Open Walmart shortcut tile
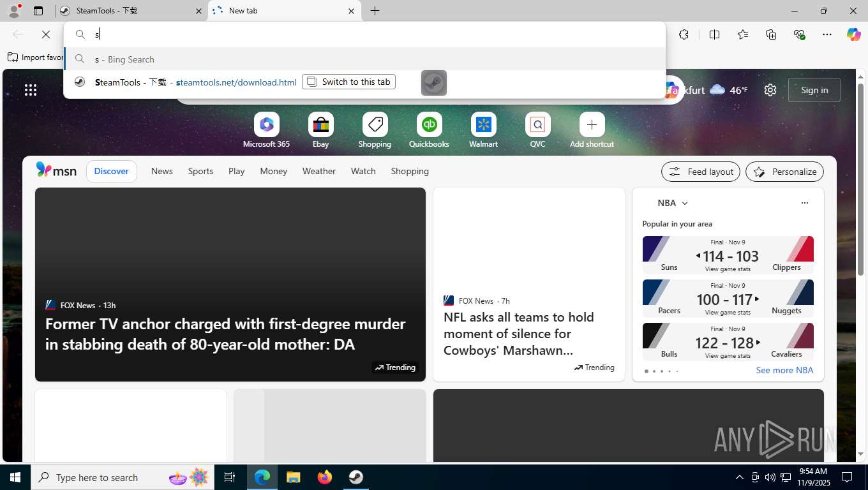868x490 pixels. (x=483, y=131)
